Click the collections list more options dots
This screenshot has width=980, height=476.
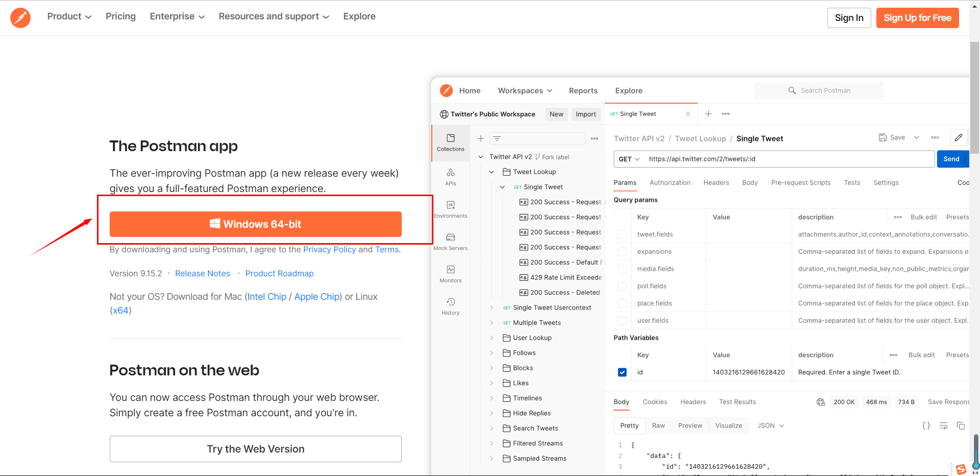pyautogui.click(x=594, y=138)
